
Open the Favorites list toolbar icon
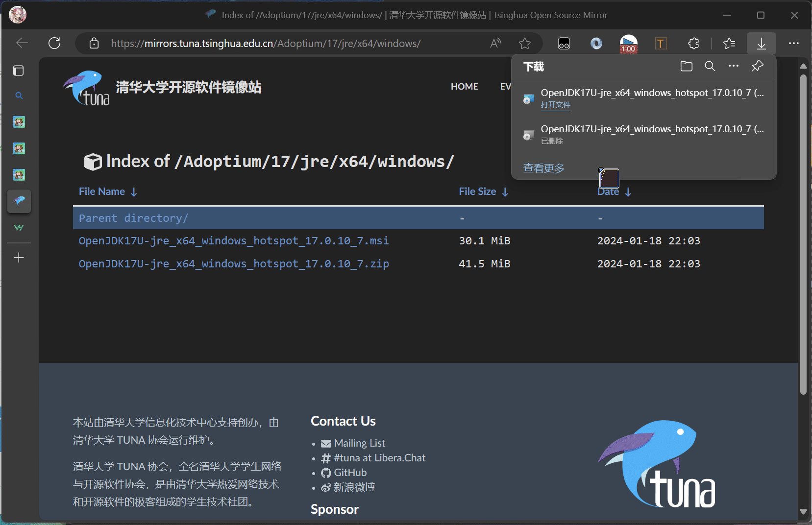click(x=729, y=44)
